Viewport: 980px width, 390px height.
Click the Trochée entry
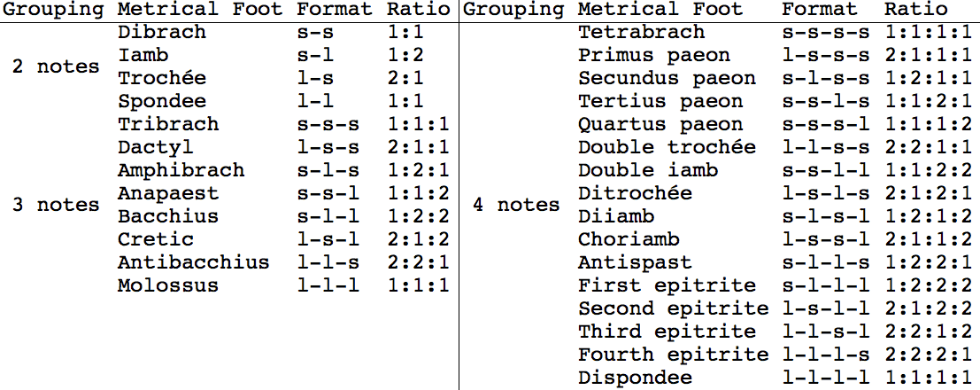tap(162, 79)
